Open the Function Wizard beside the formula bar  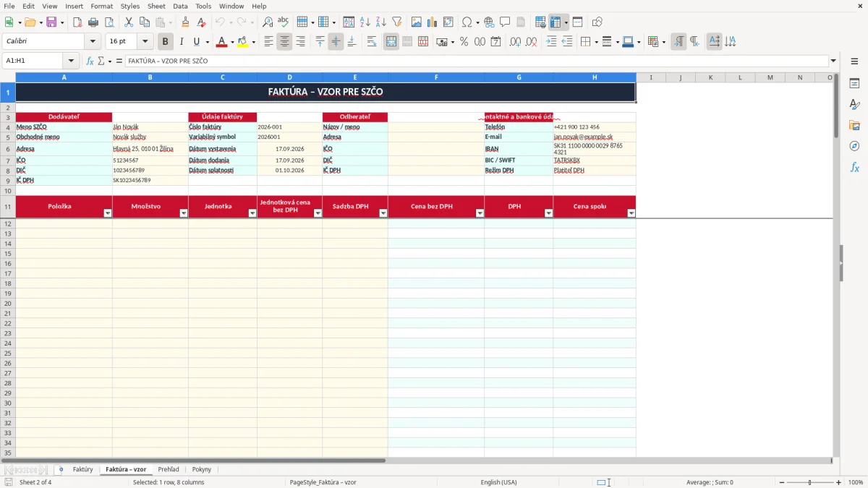point(90,61)
